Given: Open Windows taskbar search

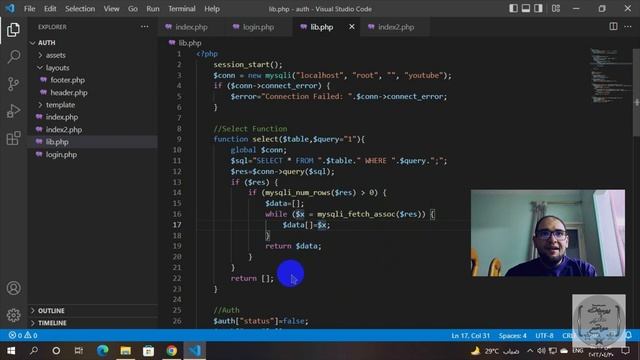Looking at the screenshot, I should point(34,351).
